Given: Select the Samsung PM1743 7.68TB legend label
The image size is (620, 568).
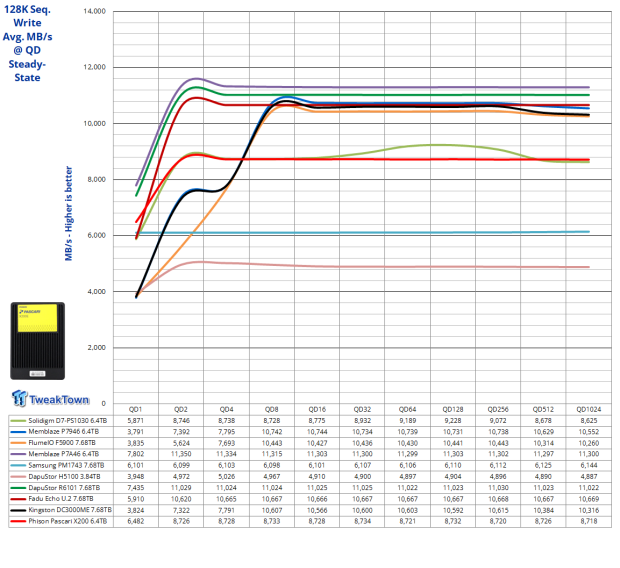Looking at the screenshot, I should point(66,465).
